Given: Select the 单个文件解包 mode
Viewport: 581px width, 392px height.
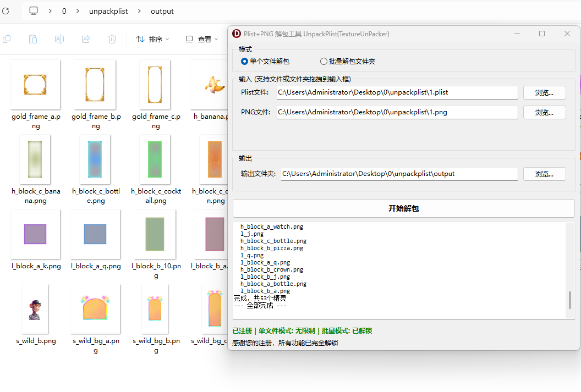Looking at the screenshot, I should point(243,61).
